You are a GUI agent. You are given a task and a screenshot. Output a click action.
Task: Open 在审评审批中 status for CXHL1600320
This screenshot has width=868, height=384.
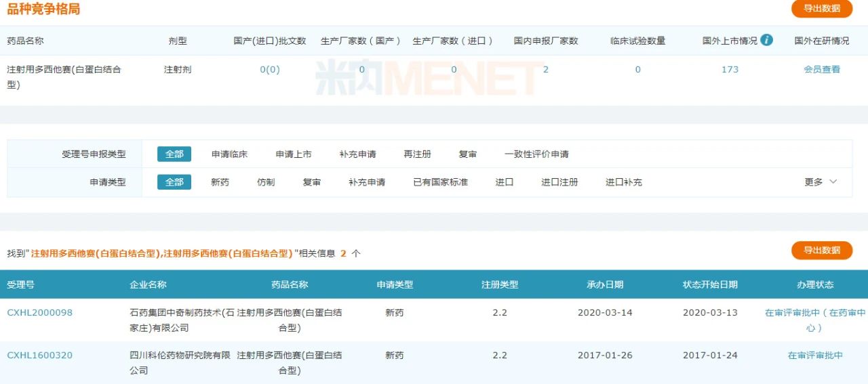click(x=815, y=356)
